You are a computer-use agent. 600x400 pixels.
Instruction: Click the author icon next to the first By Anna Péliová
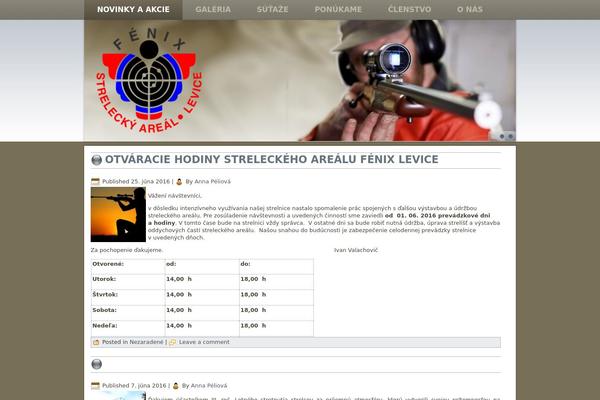coord(179,181)
